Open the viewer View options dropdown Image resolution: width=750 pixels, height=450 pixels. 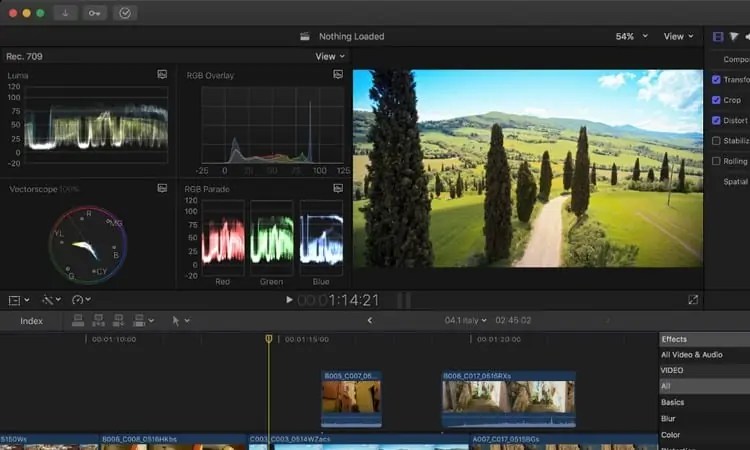coord(678,36)
